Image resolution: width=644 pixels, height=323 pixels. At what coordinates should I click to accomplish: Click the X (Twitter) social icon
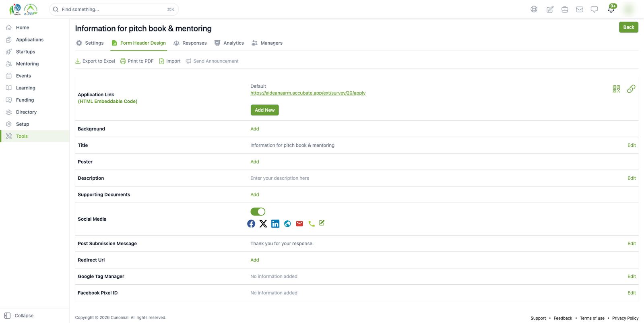coord(263,224)
